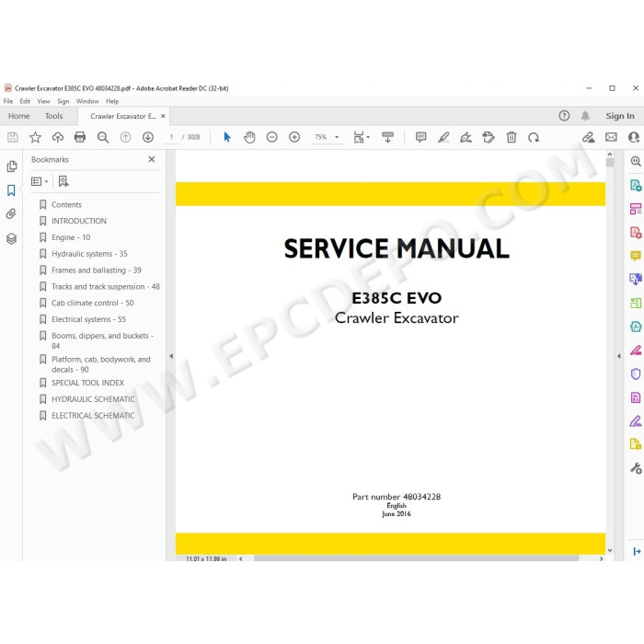Select the Highlight text pen tool
The height and width of the screenshot is (644, 644).
pyautogui.click(x=443, y=137)
